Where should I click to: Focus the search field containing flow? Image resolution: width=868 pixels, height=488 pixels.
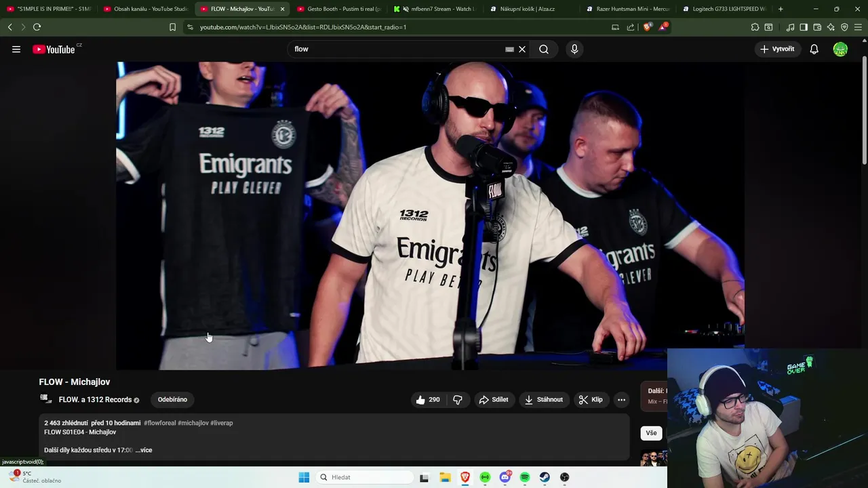click(397, 49)
